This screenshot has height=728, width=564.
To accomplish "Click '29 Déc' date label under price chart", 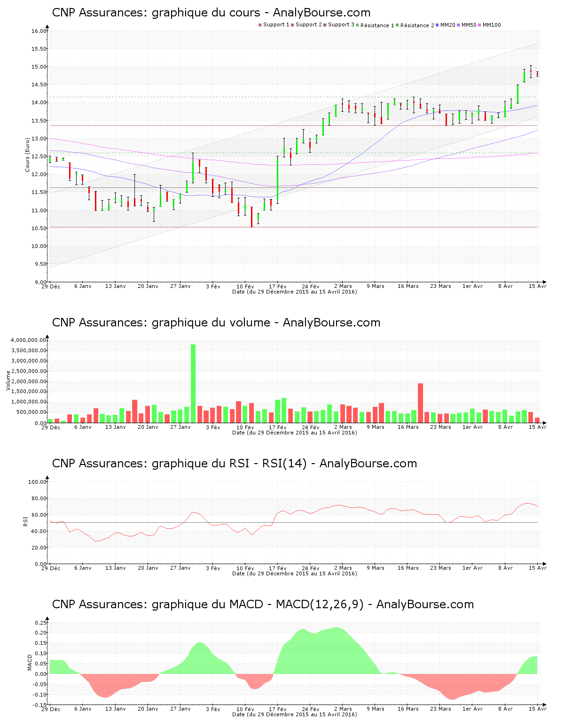I will (51, 286).
